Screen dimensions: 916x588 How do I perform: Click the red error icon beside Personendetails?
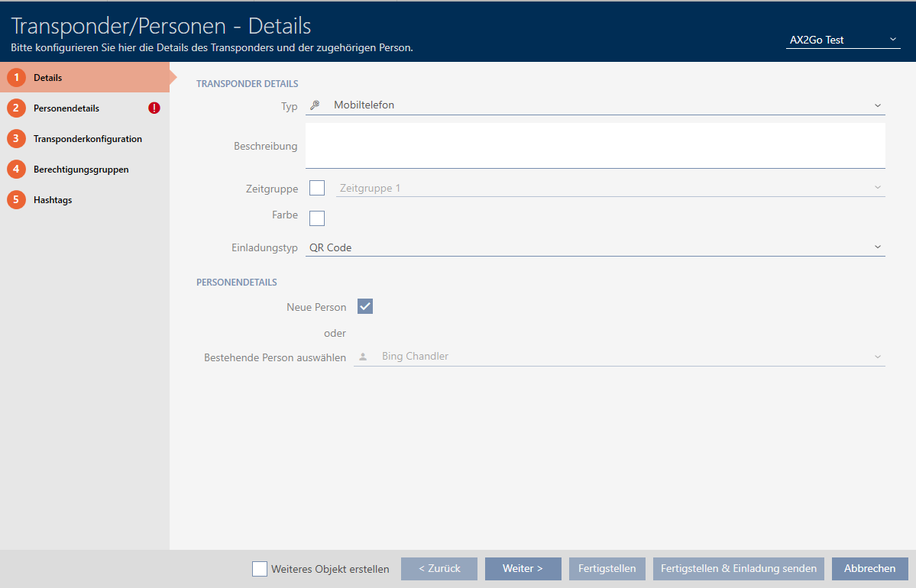pos(154,108)
